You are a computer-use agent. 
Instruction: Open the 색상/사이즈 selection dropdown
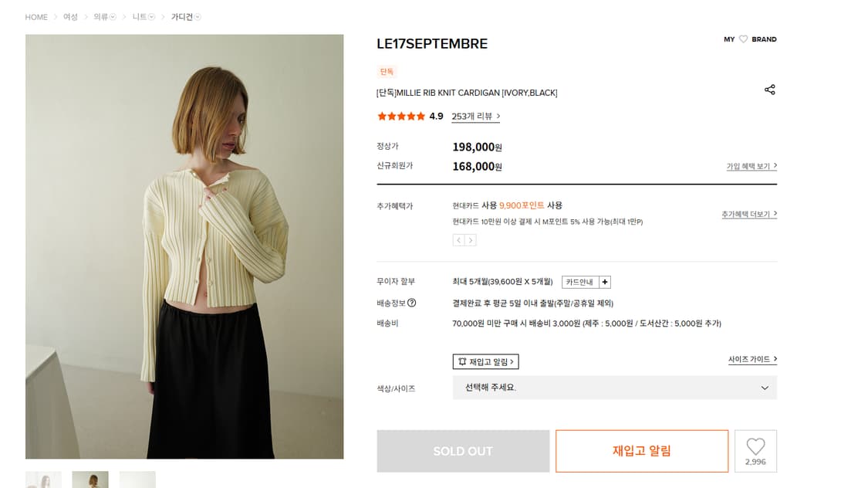tap(613, 387)
